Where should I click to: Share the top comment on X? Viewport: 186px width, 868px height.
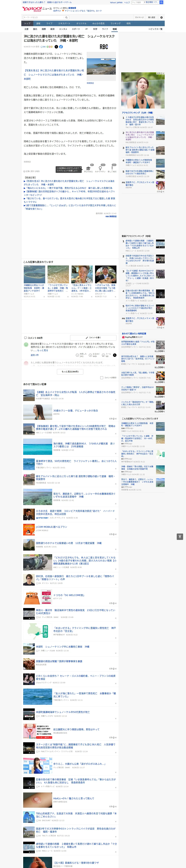(115, 355)
